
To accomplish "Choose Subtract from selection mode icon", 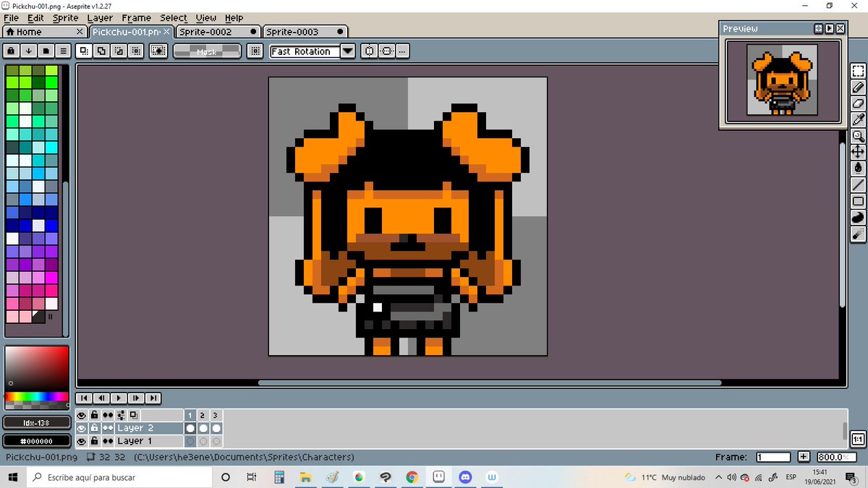I will [x=117, y=51].
